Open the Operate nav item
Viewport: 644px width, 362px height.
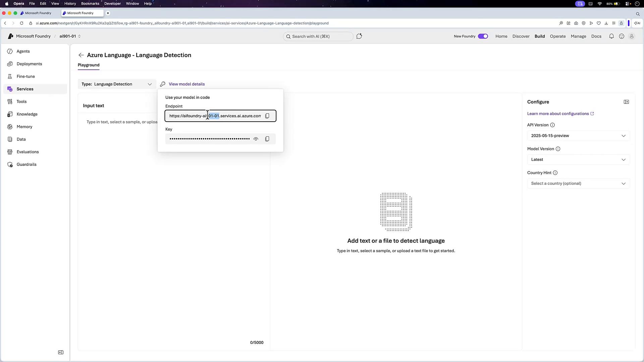point(558,36)
